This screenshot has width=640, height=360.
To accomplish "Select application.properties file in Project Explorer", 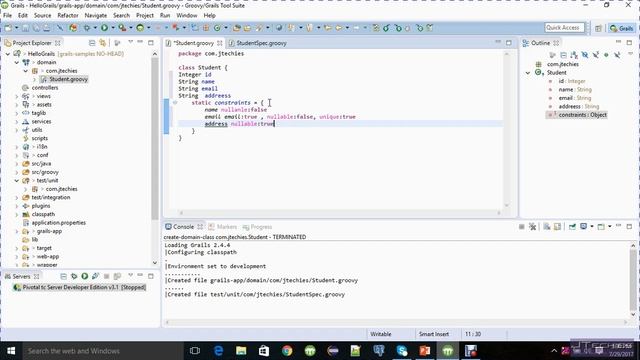I will [x=59, y=223].
